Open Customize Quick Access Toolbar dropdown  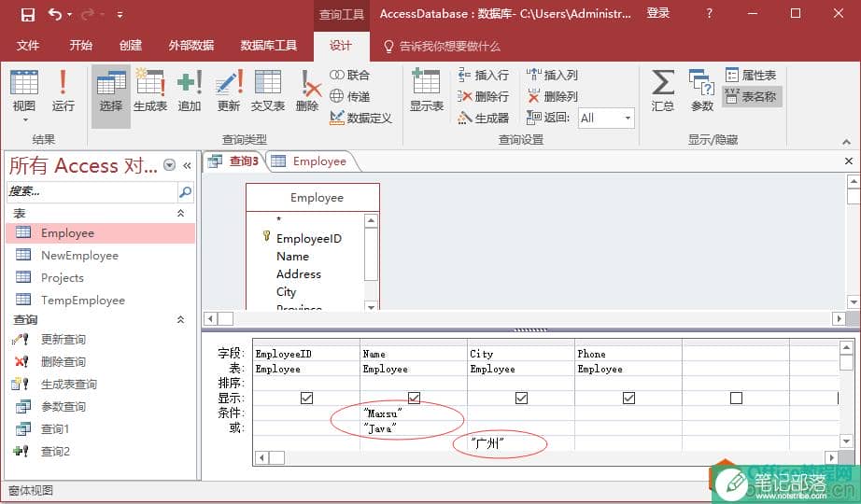(x=120, y=15)
